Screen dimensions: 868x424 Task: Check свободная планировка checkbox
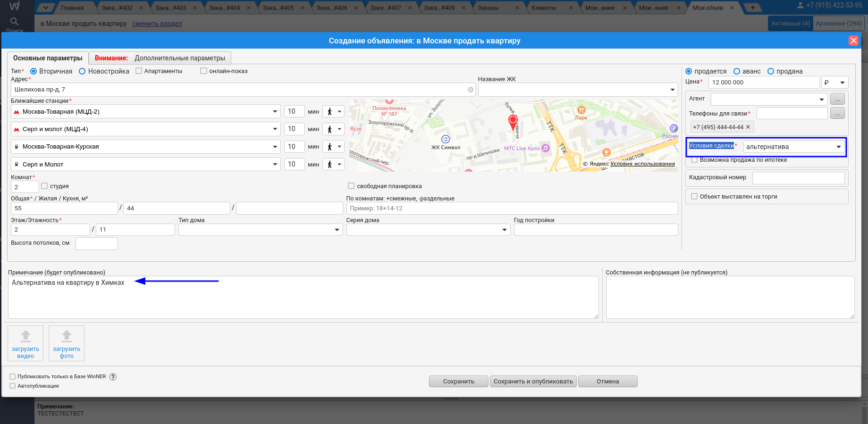(351, 186)
